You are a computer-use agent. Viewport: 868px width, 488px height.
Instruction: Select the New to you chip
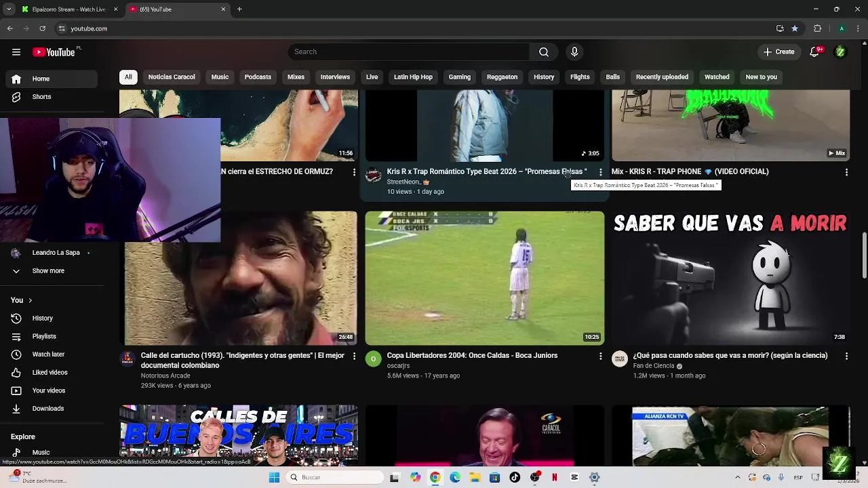pos(761,77)
